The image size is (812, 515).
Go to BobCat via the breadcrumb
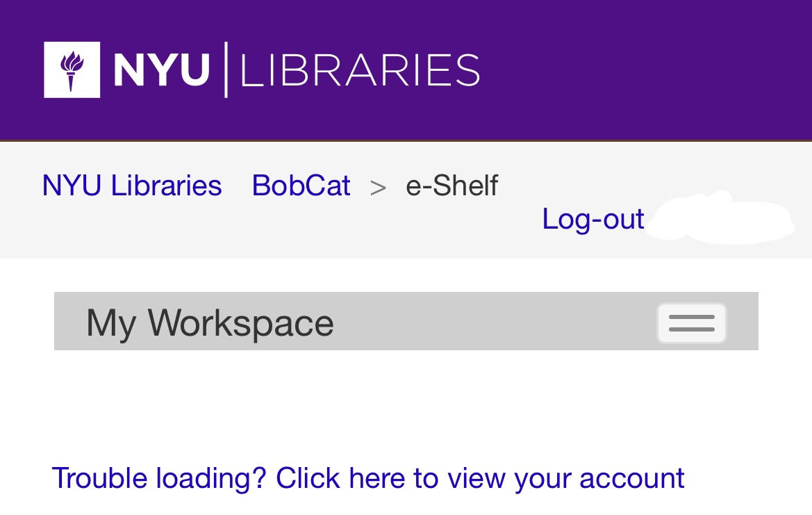[301, 186]
